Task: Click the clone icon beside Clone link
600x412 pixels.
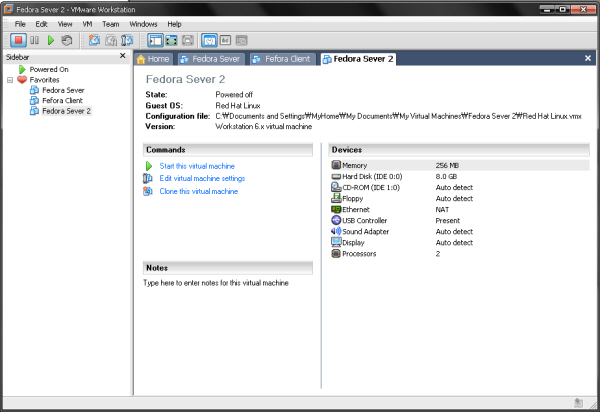Action: coord(148,191)
